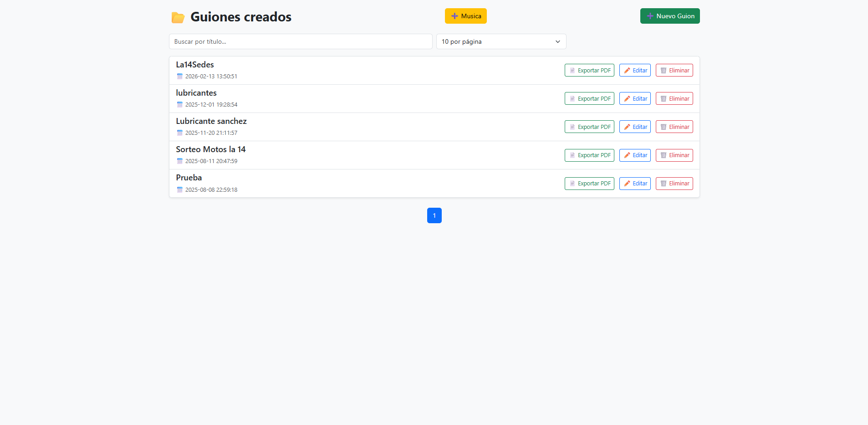Viewport: 868px width, 425px height.
Task: Click trash icon for Prueba row
Action: pyautogui.click(x=664, y=184)
